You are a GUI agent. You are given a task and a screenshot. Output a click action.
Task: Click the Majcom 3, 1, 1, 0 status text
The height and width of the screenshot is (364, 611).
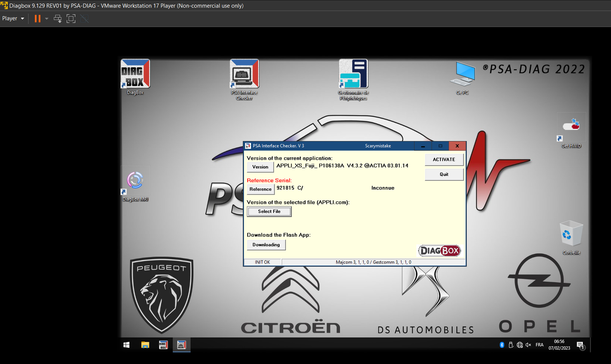373,262
